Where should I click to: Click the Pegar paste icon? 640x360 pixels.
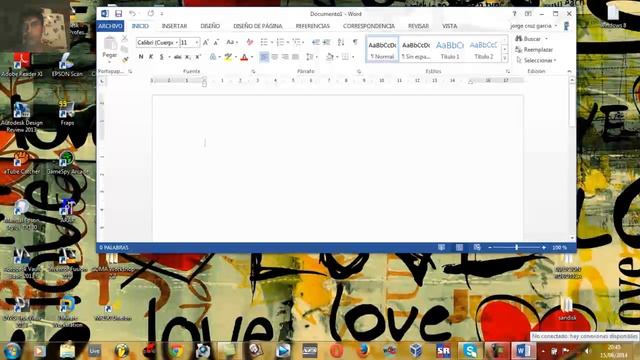click(110, 44)
